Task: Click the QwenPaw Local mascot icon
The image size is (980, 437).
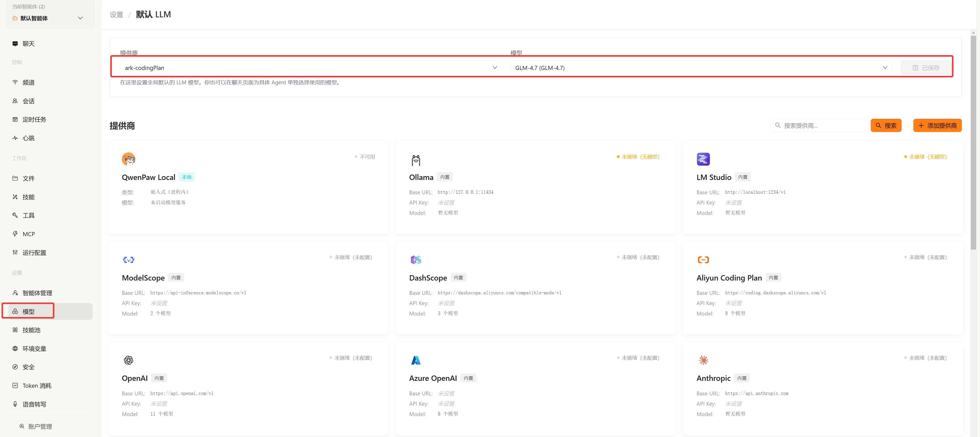Action: click(129, 159)
